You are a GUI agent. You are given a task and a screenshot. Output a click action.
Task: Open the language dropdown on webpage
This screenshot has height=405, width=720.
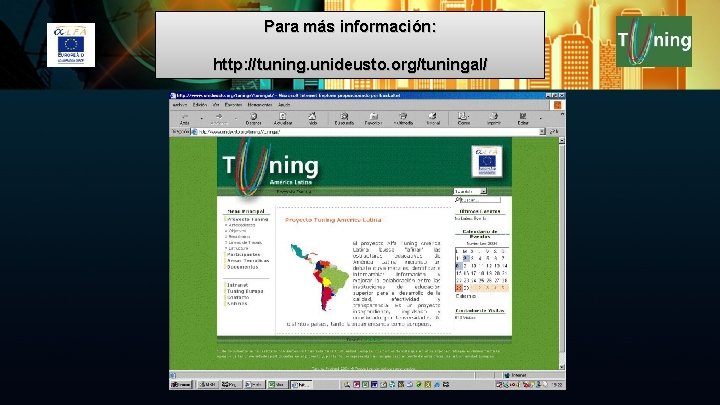470,191
